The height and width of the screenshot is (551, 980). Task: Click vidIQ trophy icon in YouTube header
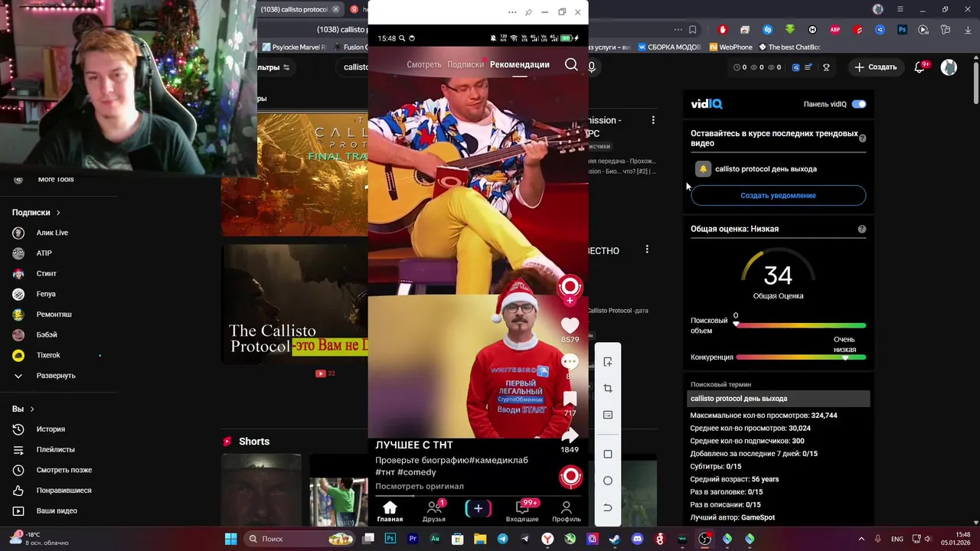coord(826,67)
